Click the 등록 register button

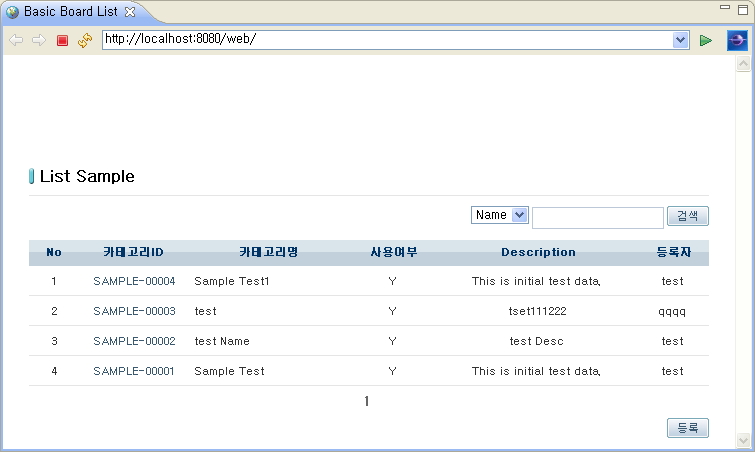688,427
